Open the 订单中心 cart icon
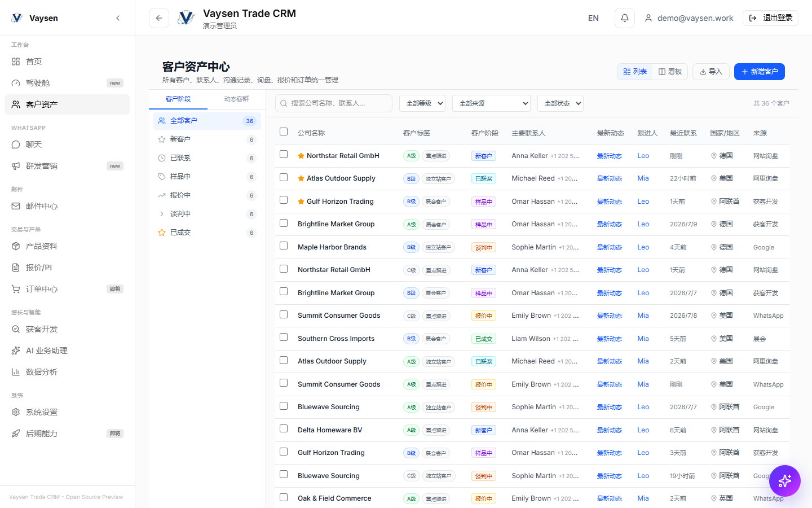Viewport: 812px width, 508px height. point(16,289)
